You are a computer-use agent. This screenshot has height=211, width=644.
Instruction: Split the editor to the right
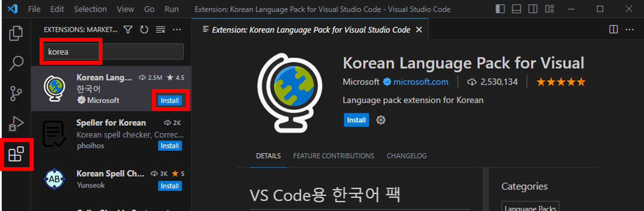point(614,30)
